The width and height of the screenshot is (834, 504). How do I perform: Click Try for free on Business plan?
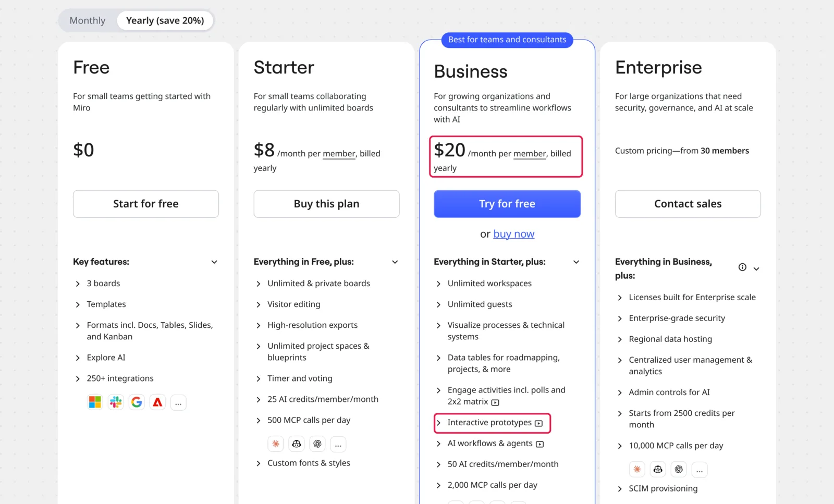507,204
